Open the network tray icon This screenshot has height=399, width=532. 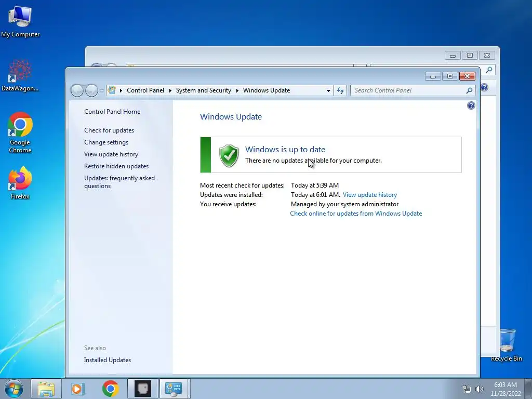467,390
